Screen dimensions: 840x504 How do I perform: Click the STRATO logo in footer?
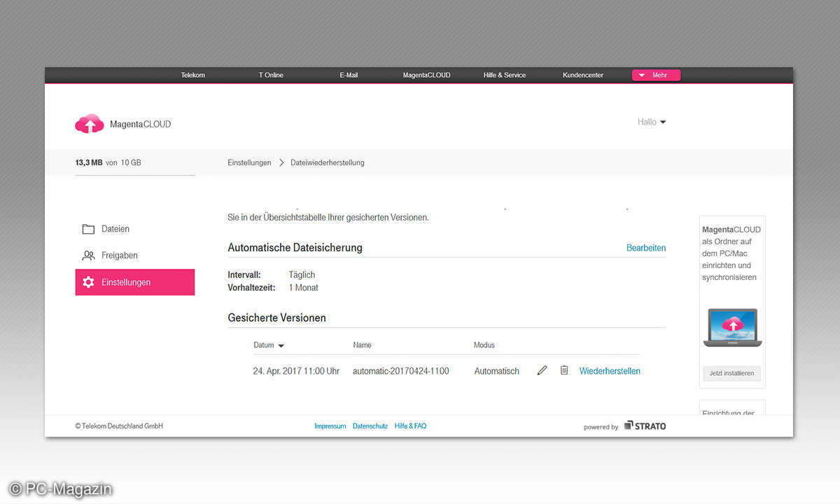[x=645, y=426]
